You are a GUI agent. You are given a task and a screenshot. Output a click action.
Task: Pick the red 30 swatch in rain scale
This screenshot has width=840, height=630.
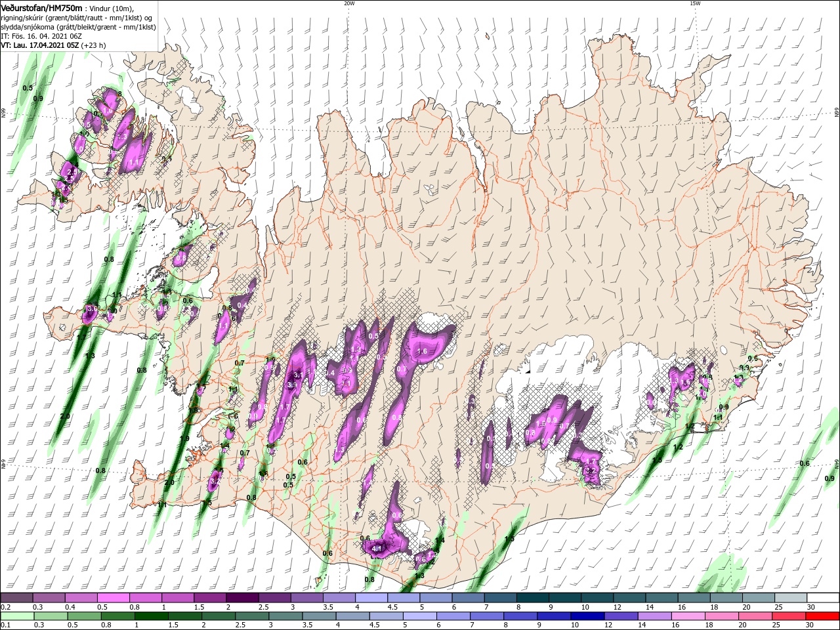823,616
